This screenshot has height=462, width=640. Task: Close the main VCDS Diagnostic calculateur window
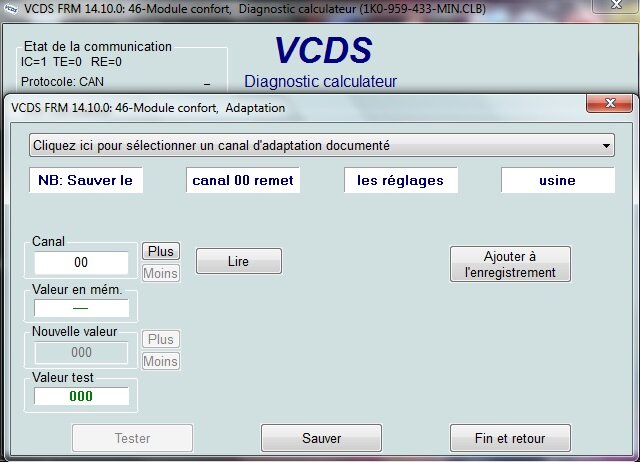[616, 6]
